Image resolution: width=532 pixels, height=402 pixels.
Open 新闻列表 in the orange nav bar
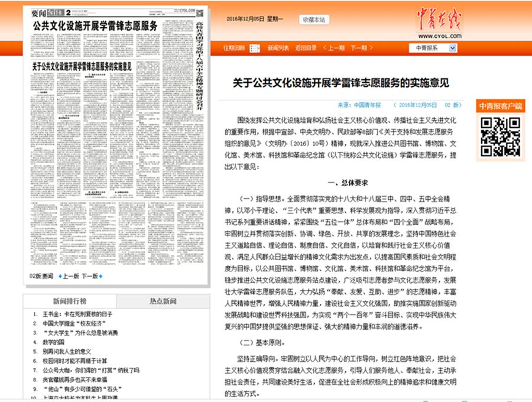(x=278, y=48)
